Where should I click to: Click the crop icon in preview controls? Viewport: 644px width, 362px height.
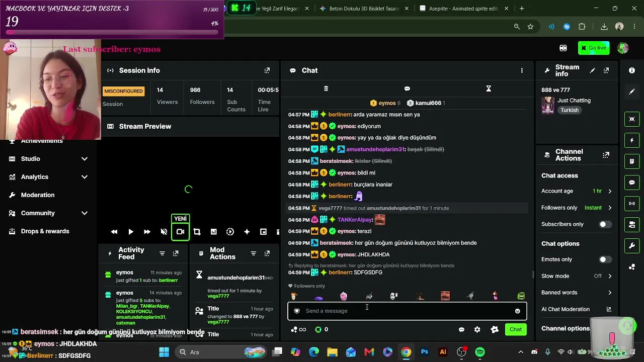pos(197,232)
